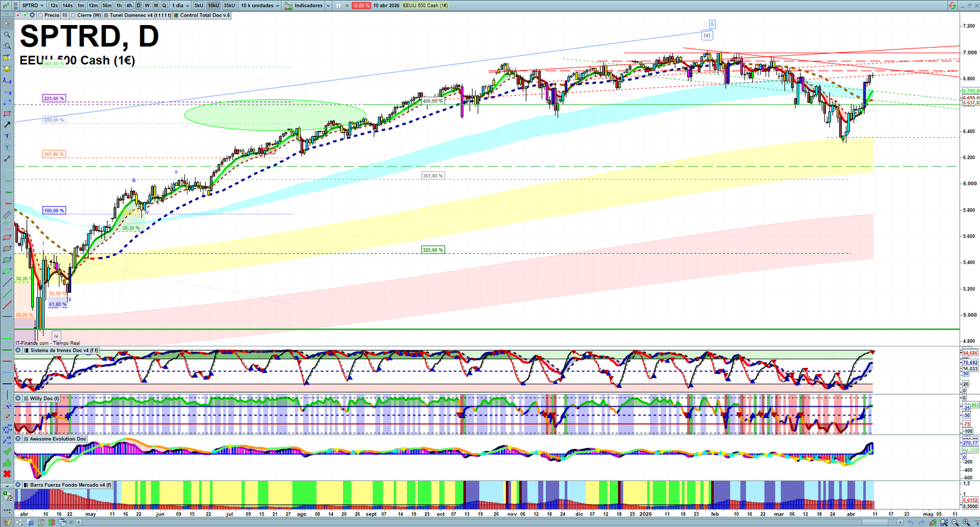Toggle the Precio checkbox
The height and width of the screenshot is (527, 980).
[x=40, y=15]
